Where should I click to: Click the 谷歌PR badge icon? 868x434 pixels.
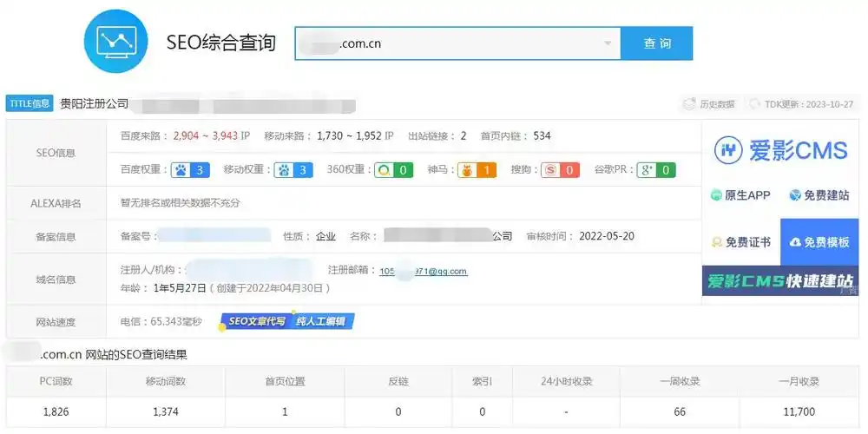click(x=656, y=170)
